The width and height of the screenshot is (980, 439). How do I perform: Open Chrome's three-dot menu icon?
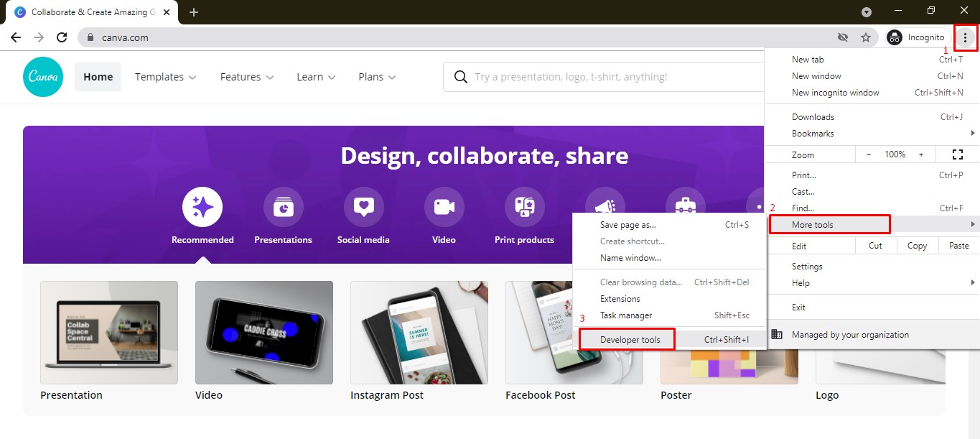pos(966,37)
